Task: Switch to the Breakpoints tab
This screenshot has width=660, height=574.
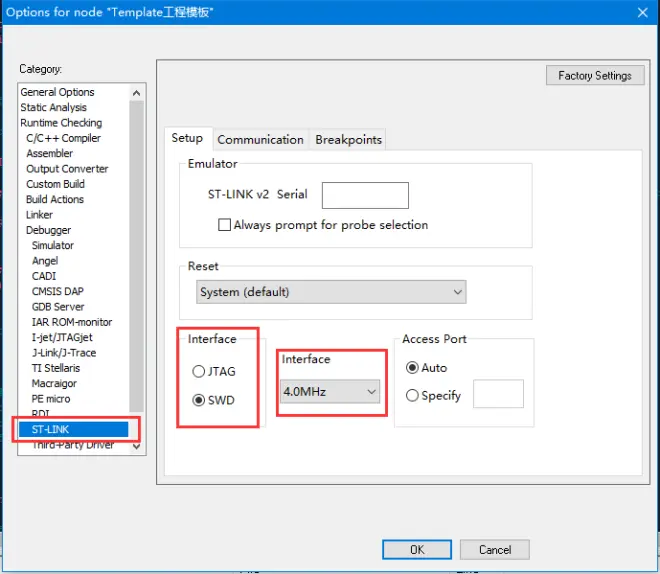Action: [x=348, y=140]
